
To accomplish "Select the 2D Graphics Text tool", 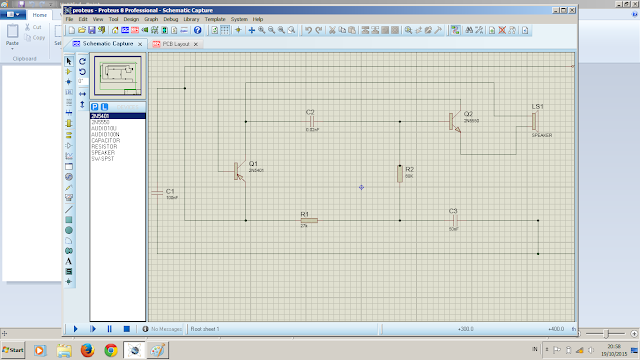I will point(69,261).
